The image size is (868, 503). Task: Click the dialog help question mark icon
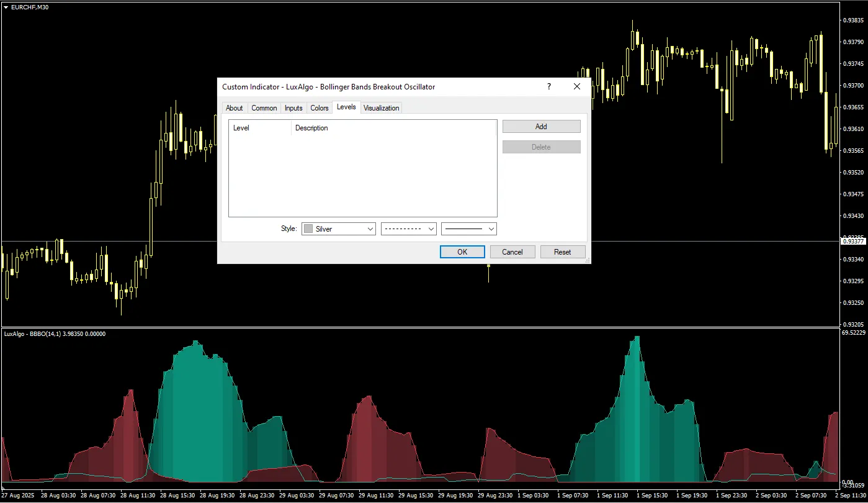(548, 87)
